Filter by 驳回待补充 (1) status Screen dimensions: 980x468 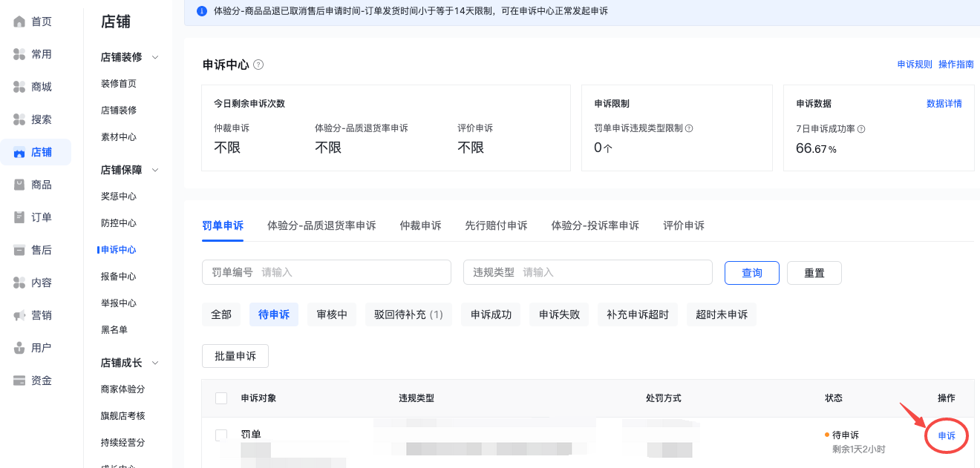(408, 314)
